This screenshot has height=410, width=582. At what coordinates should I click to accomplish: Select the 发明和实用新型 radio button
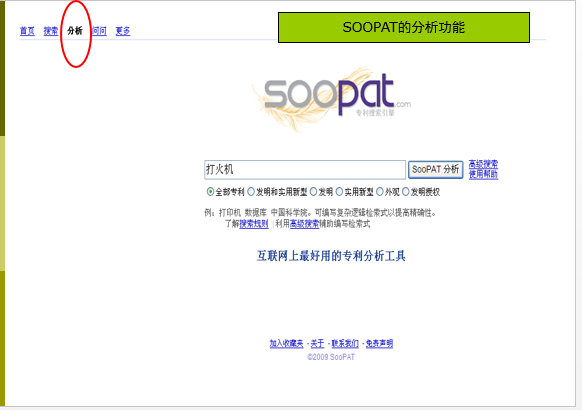(x=251, y=192)
